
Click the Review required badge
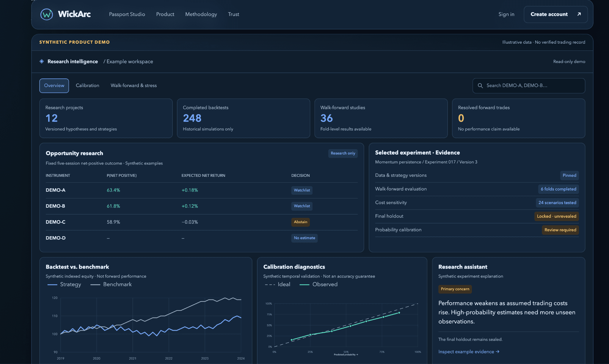coord(560,230)
